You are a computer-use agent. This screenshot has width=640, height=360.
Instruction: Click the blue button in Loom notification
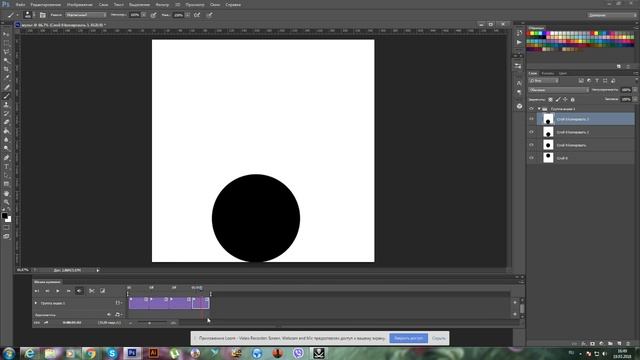409,338
